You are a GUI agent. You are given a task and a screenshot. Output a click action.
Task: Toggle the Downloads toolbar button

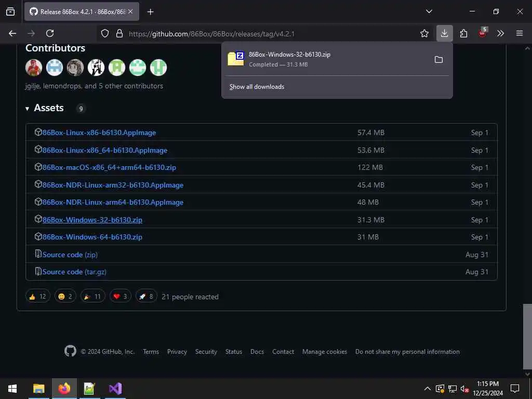[445, 33]
